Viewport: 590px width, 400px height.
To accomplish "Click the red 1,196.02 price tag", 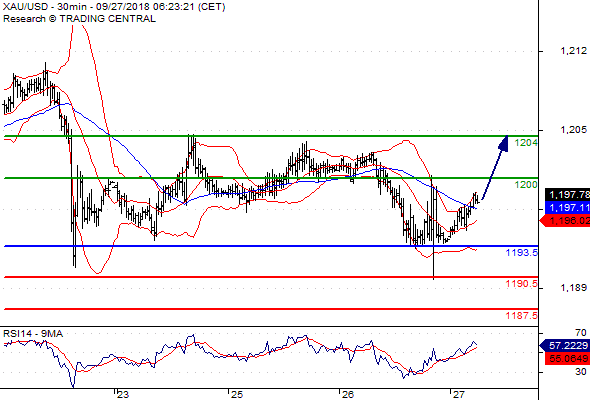I will click(565, 221).
